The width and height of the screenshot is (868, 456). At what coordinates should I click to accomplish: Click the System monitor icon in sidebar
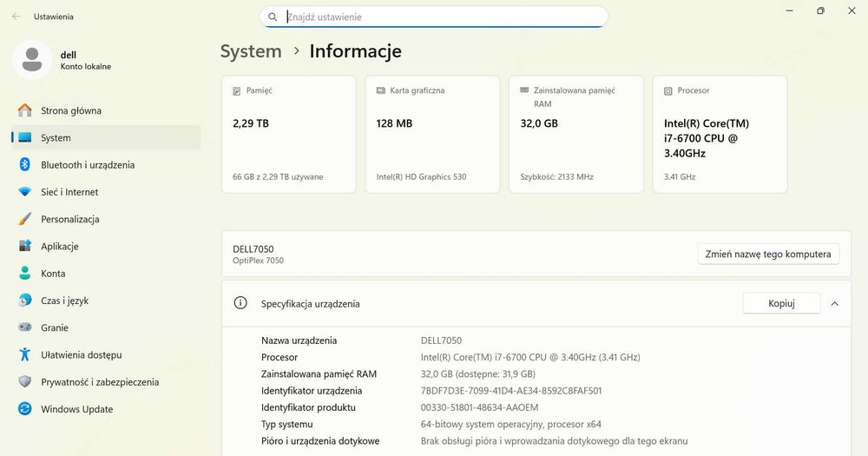click(x=25, y=137)
